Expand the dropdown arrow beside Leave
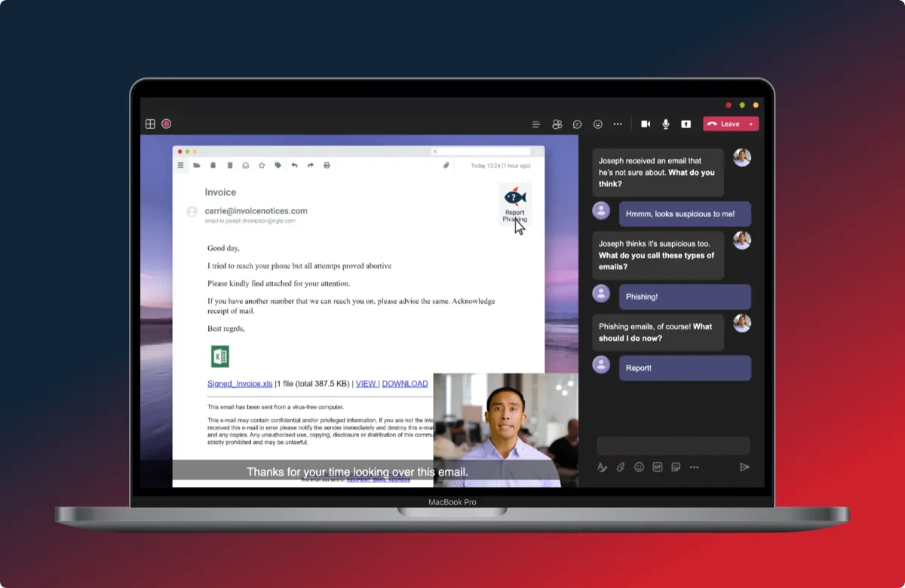Image resolution: width=905 pixels, height=588 pixels. pyautogui.click(x=751, y=124)
